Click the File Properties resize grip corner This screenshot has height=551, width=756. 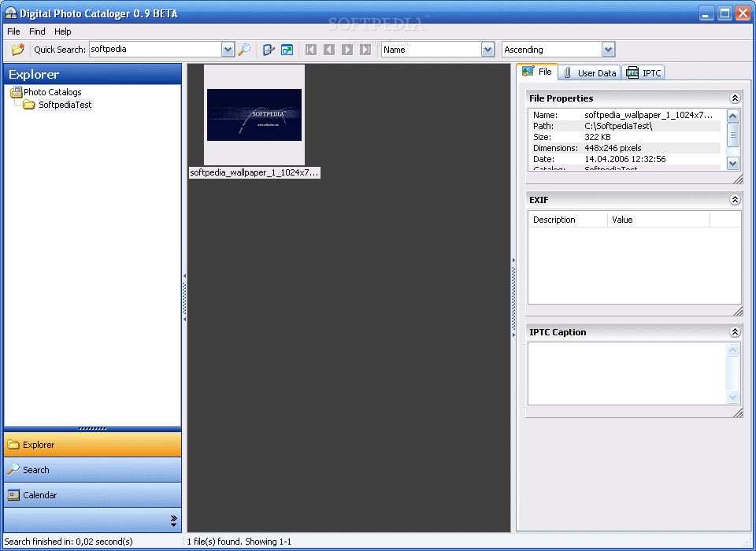click(738, 179)
